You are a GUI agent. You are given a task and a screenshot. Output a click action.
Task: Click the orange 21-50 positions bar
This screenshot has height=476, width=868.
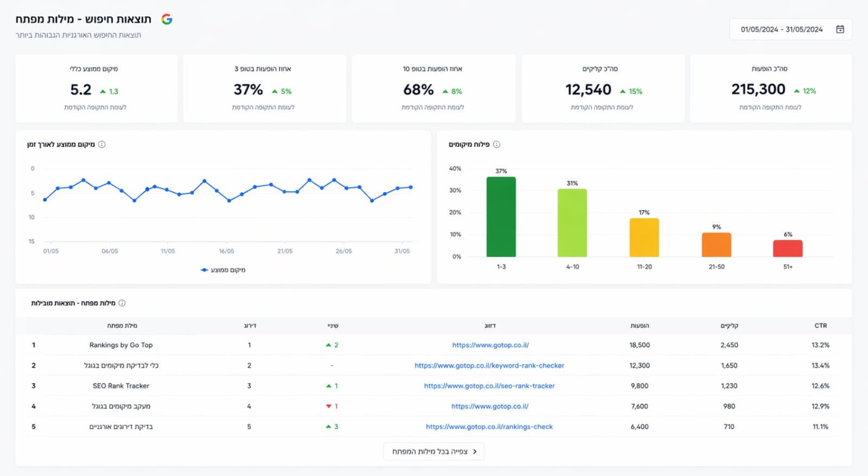tap(716, 245)
